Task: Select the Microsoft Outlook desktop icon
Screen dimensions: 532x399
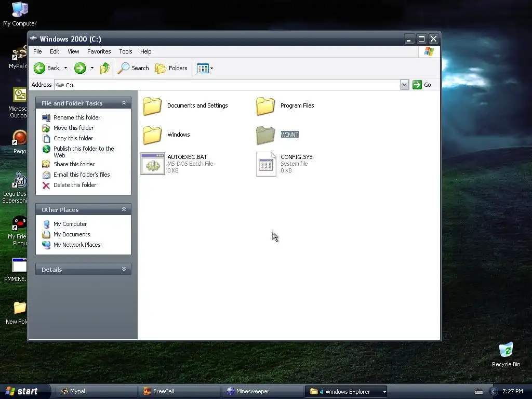Action: 19,95
